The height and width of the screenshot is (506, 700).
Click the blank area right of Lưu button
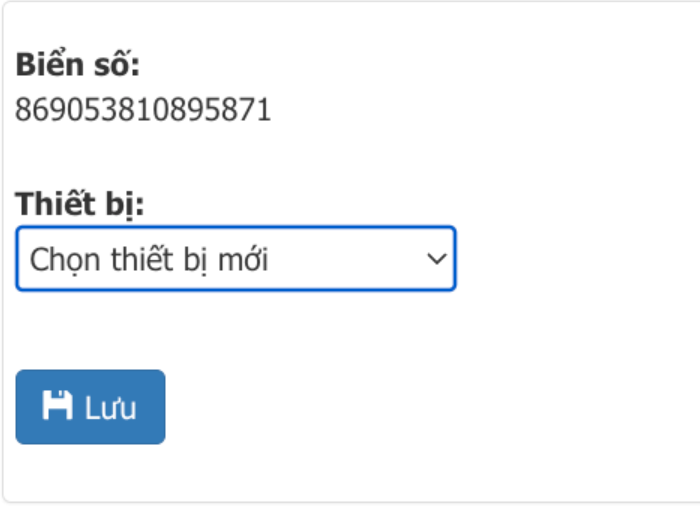429,407
